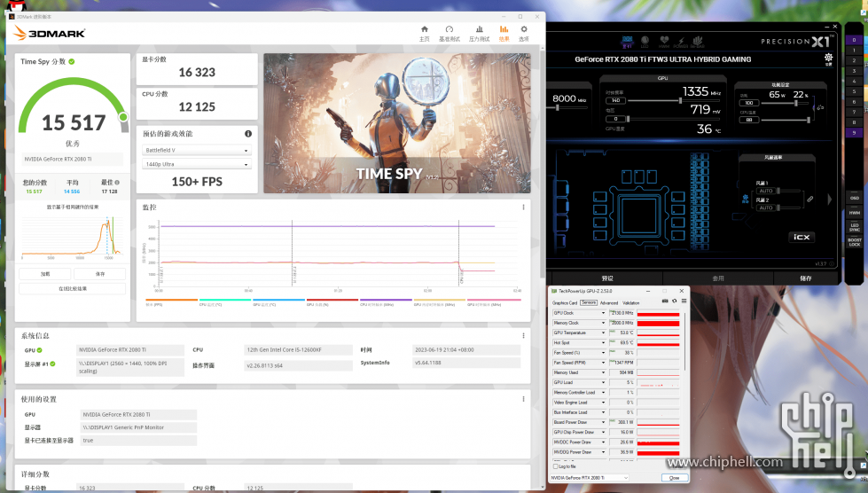This screenshot has width=868, height=493.
Task: Switch to Sensors tab in GPU-Z
Action: click(589, 302)
